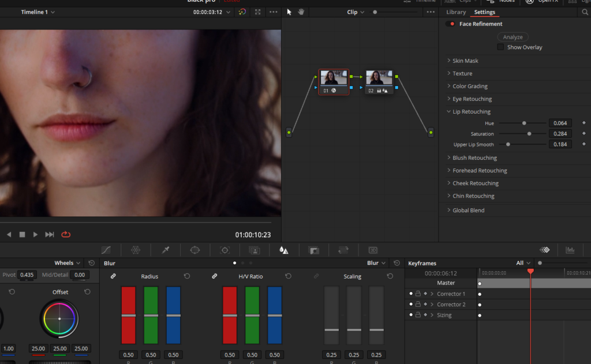The width and height of the screenshot is (591, 364).
Task: Lock the Corrector 2 track
Action: pyautogui.click(x=418, y=304)
